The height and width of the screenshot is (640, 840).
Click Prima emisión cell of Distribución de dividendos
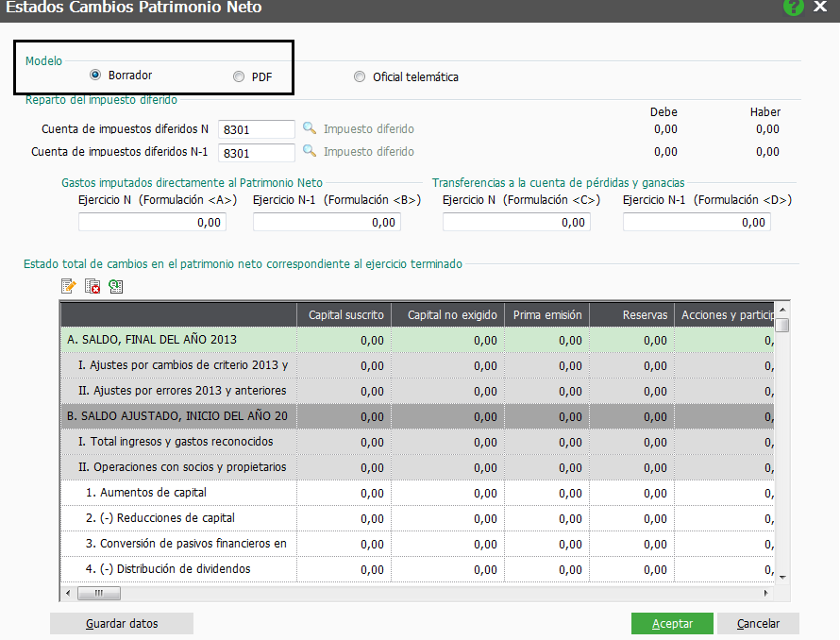pyautogui.click(x=547, y=569)
